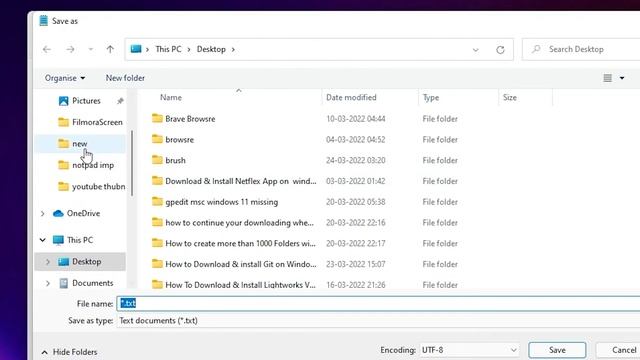640x360 pixels.
Task: Expand the Desktop tree node
Action: (x=48, y=262)
